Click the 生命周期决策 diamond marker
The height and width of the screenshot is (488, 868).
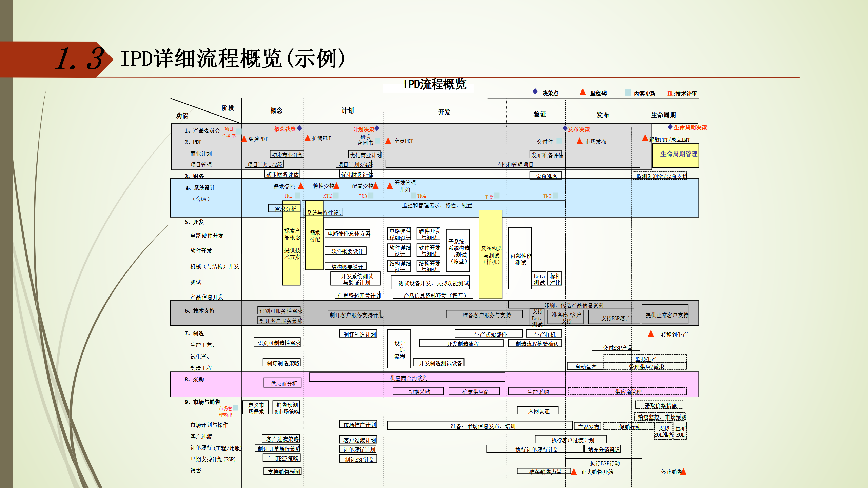click(x=670, y=127)
